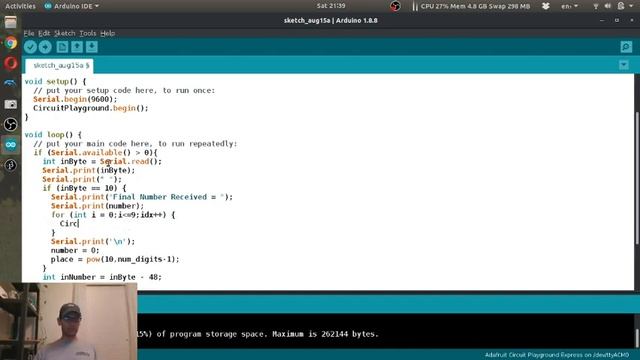Image resolution: width=640 pixels, height=360 pixels.
Task: Open the blue app icon below Opera
Action: (11, 84)
